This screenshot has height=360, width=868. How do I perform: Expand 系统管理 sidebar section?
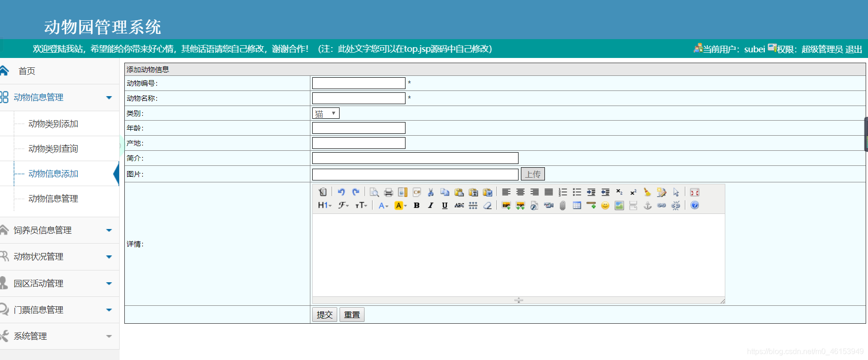point(59,336)
